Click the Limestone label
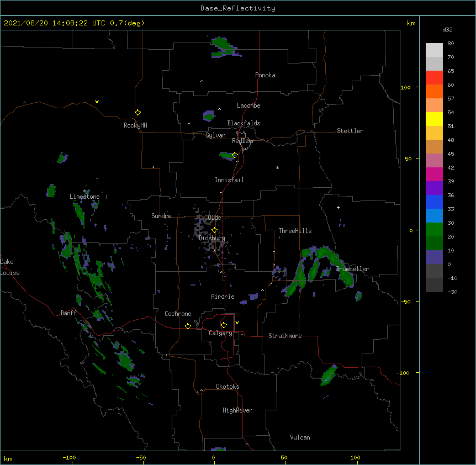The height and width of the screenshot is (465, 476). pos(84,197)
